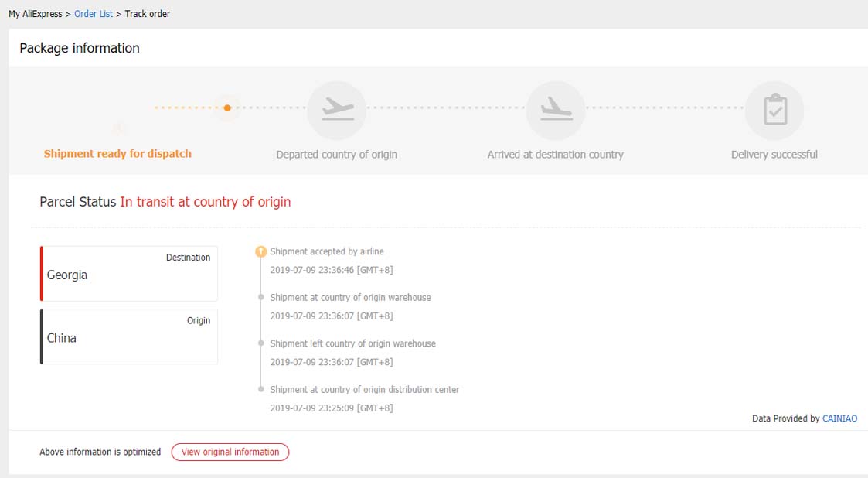Screen dimensions: 868x478
Task: Click Shipment at country of origin warehouse event
Action: pyautogui.click(x=350, y=298)
